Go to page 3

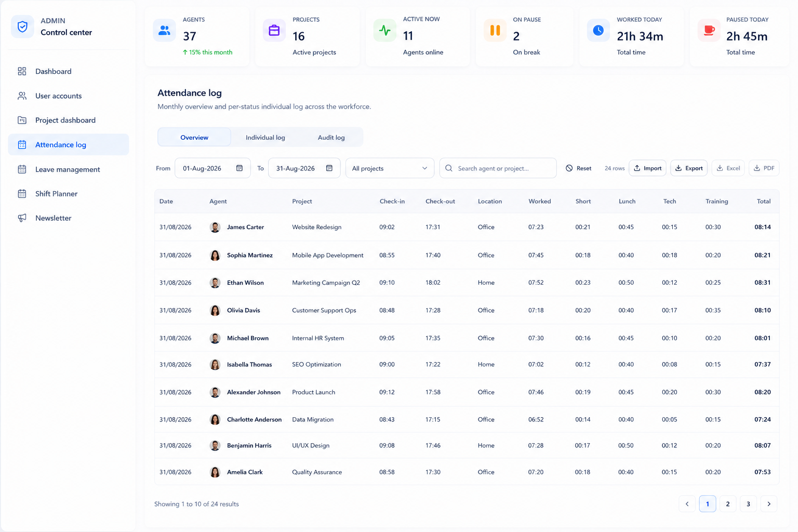(x=748, y=504)
